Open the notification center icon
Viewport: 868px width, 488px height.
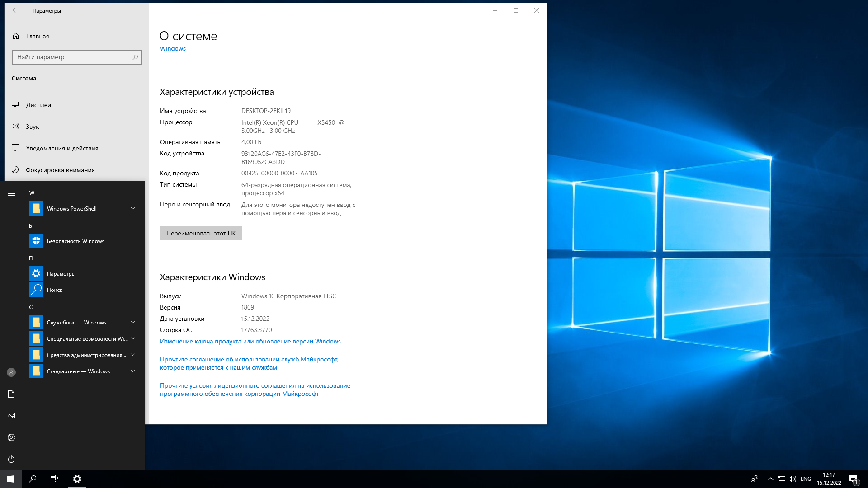click(x=853, y=479)
